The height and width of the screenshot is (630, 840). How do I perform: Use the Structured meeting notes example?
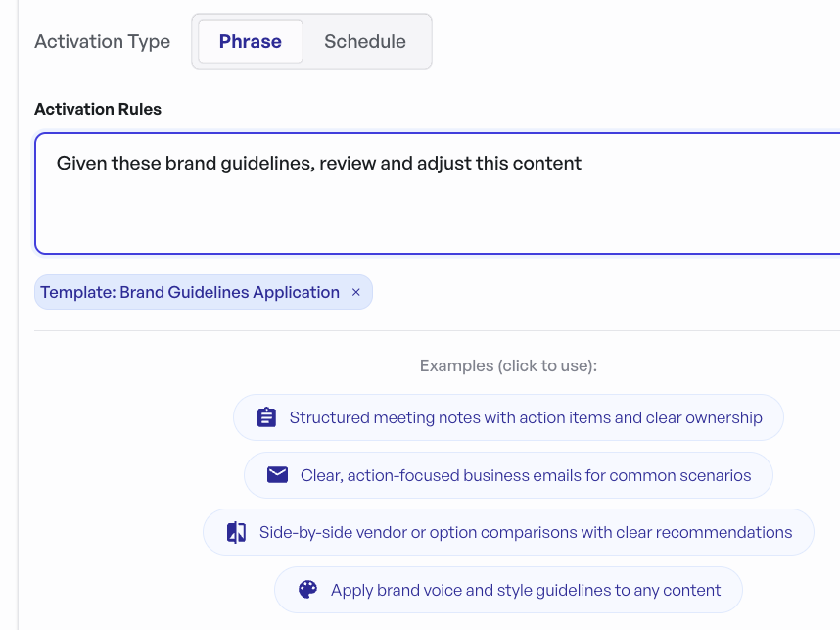(x=525, y=417)
